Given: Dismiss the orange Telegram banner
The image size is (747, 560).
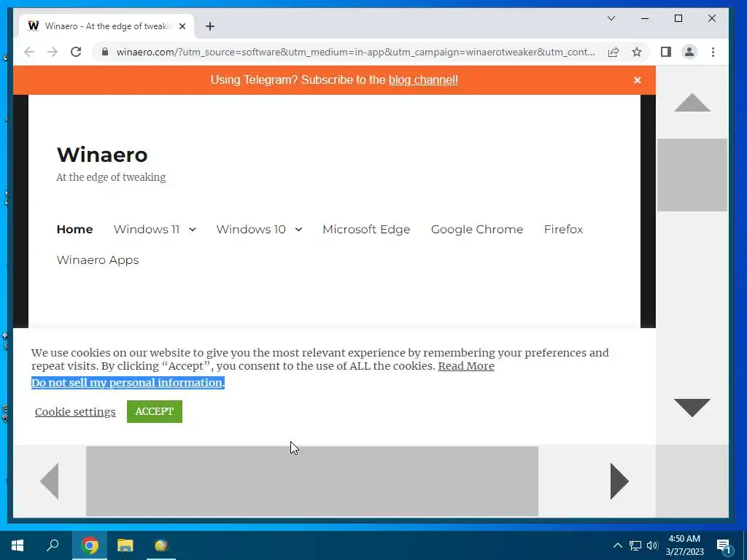Looking at the screenshot, I should (638, 80).
